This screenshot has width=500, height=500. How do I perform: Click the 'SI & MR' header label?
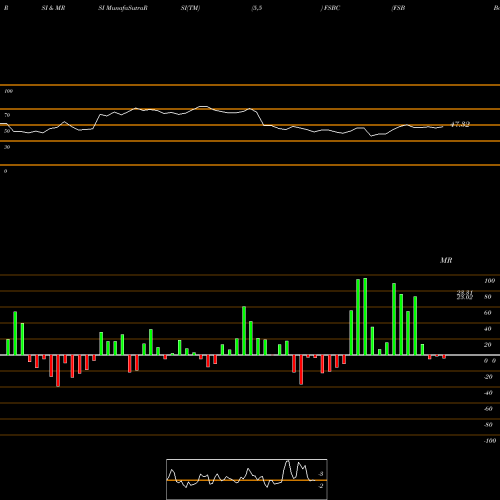click(x=53, y=8)
